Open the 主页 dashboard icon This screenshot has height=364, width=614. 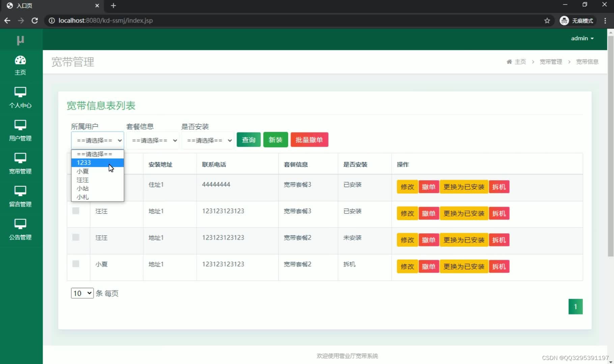click(x=20, y=60)
